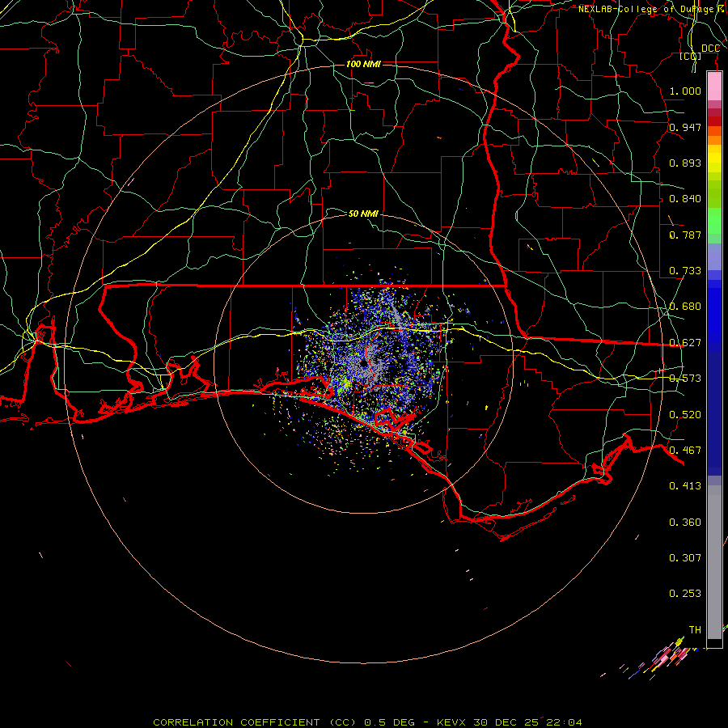Click the 0.893 scale value
The image size is (728, 728).
point(685,163)
